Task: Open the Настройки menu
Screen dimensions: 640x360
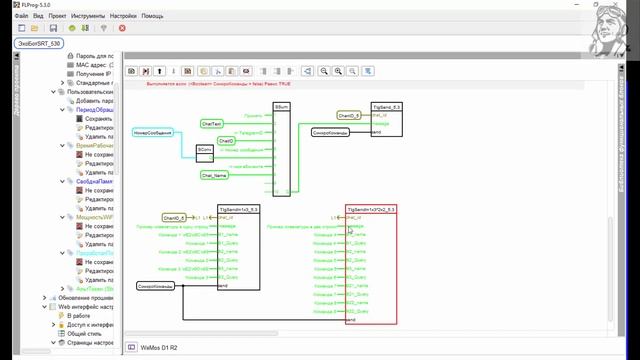Action: tap(123, 16)
